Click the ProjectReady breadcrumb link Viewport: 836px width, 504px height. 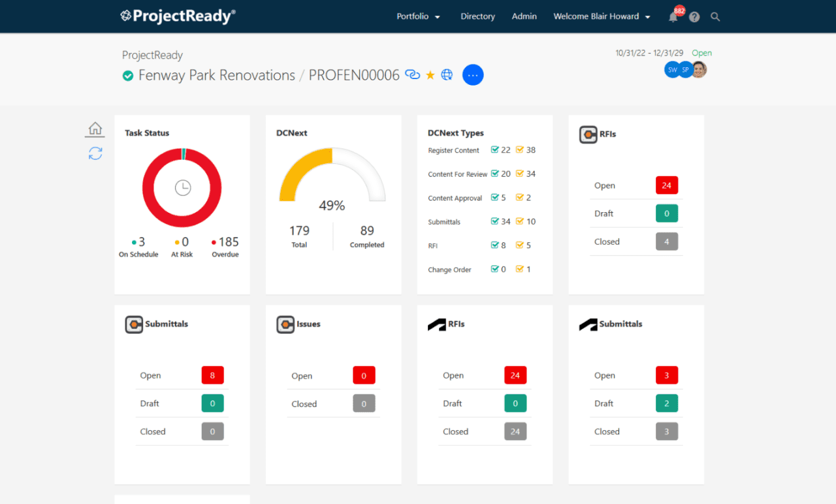(x=152, y=55)
